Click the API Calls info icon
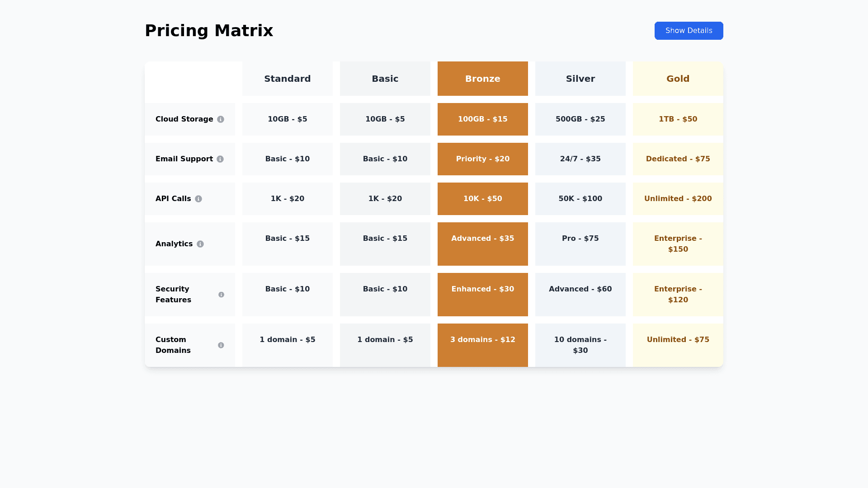This screenshot has height=488, width=868. (x=198, y=199)
